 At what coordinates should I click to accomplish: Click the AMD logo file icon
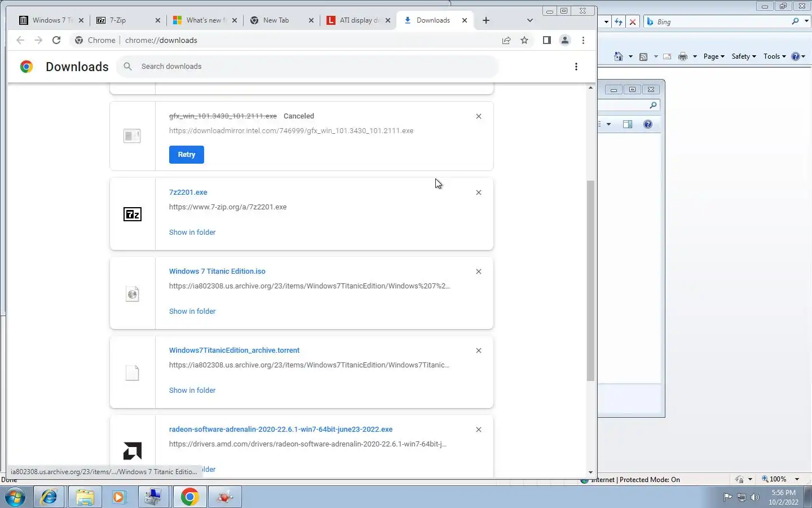133,451
